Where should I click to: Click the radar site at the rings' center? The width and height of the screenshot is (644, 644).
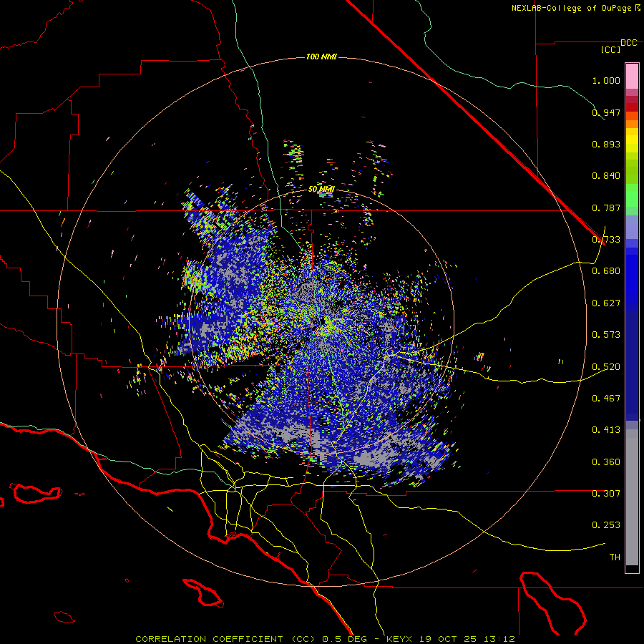tap(321, 321)
